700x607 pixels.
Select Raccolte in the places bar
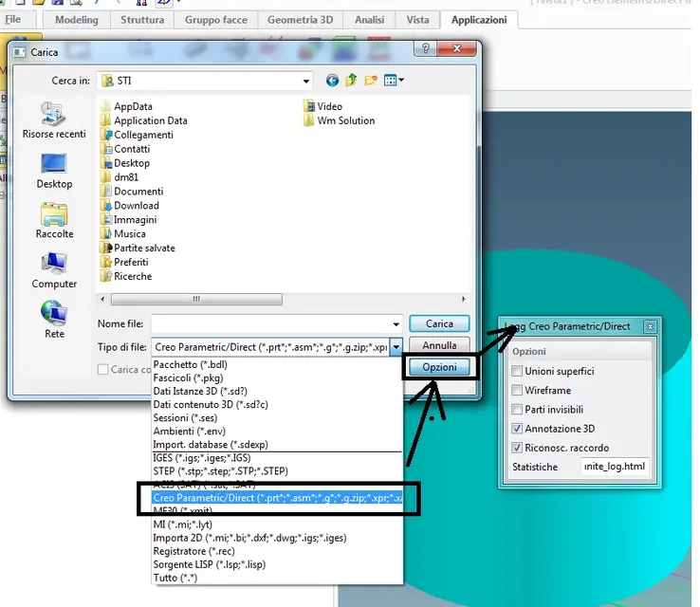point(54,221)
